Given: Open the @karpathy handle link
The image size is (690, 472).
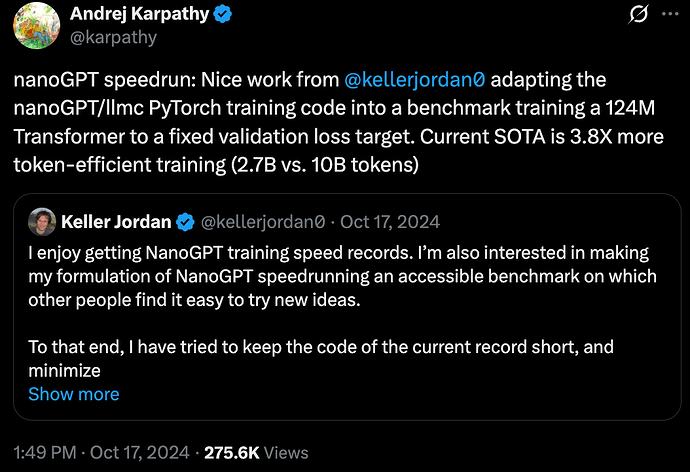Looking at the screenshot, I should (113, 38).
